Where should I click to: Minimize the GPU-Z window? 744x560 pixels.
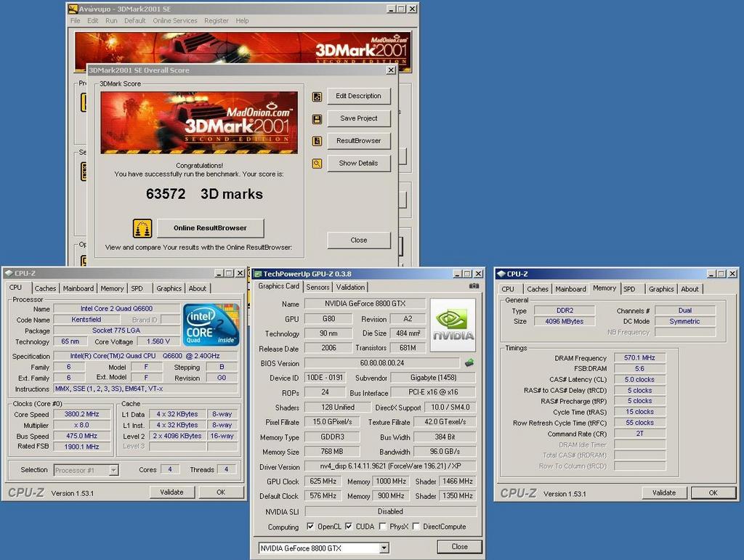point(457,274)
